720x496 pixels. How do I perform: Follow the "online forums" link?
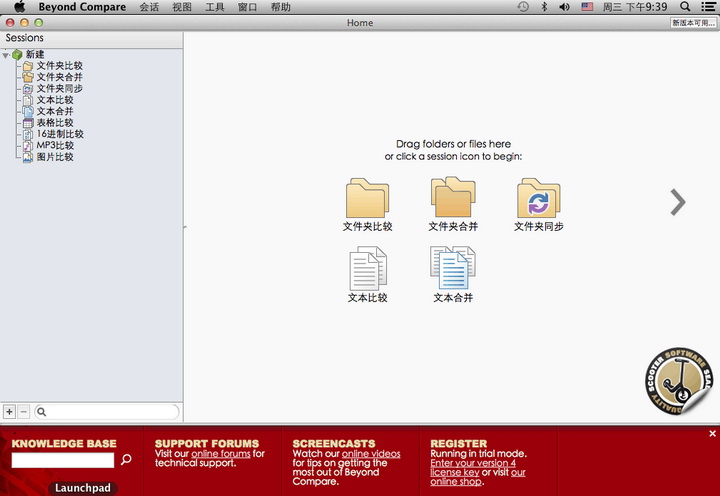pyautogui.click(x=220, y=454)
